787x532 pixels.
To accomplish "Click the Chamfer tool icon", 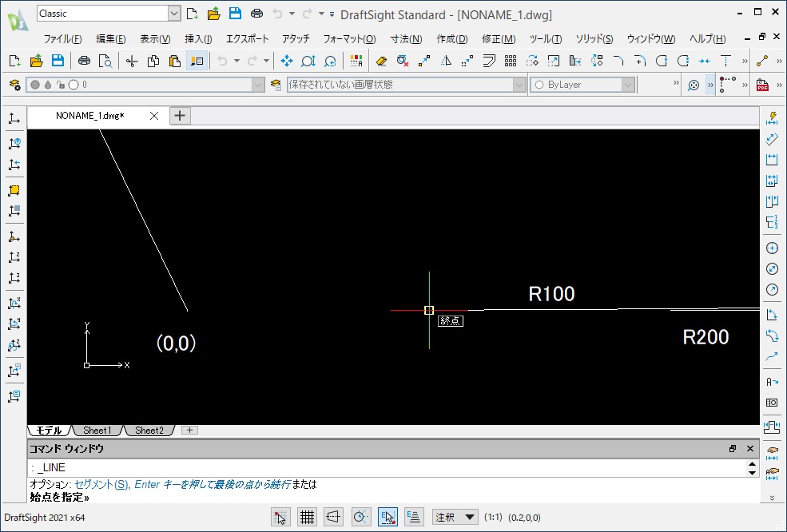I will pyautogui.click(x=618, y=62).
